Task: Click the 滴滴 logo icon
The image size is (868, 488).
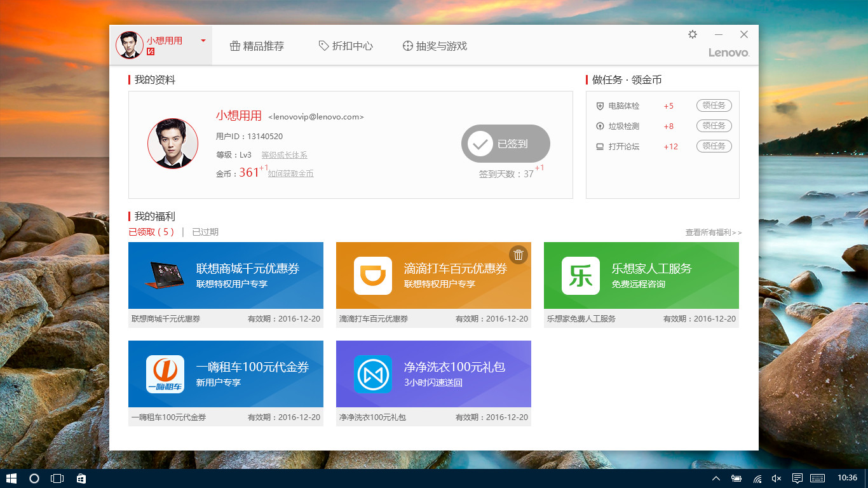Action: tap(373, 276)
